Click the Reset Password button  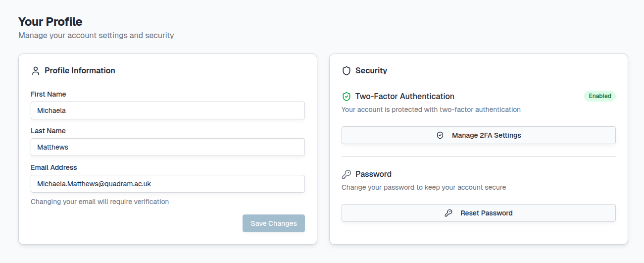478,213
